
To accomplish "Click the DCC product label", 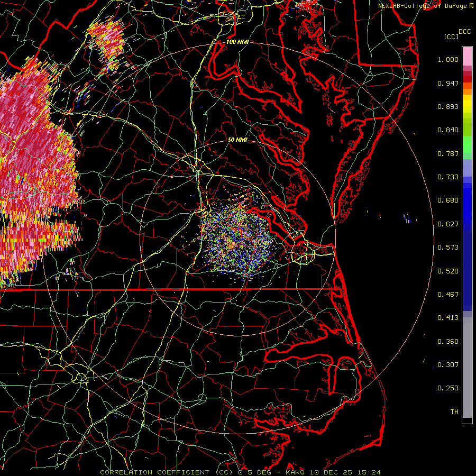I will [464, 32].
